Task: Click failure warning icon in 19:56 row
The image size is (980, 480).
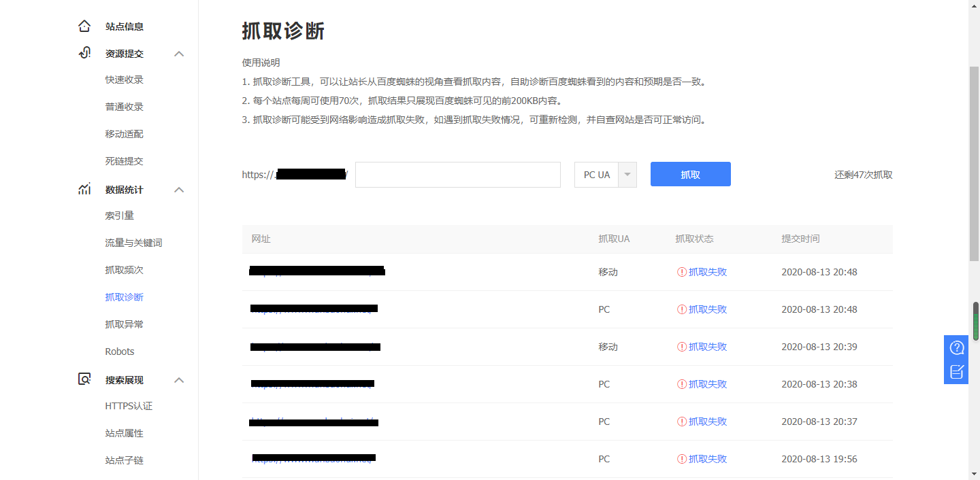Action: (681, 459)
